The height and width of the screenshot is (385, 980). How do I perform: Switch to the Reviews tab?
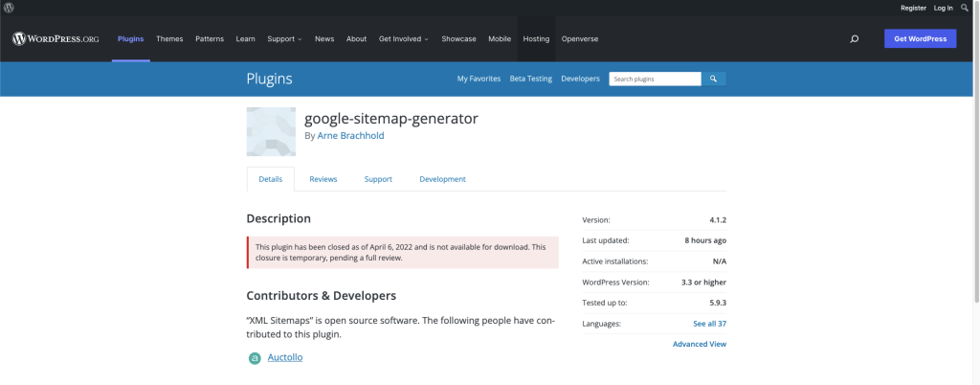point(323,179)
